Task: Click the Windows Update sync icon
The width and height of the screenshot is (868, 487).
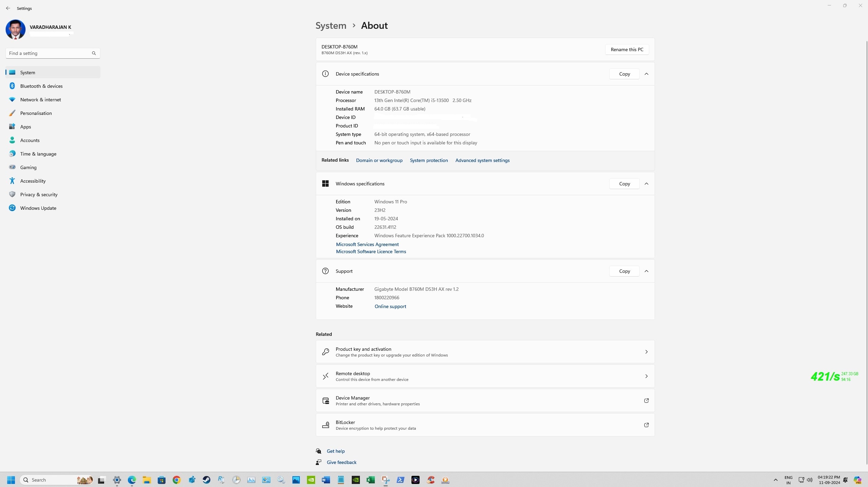Action: tap(12, 208)
